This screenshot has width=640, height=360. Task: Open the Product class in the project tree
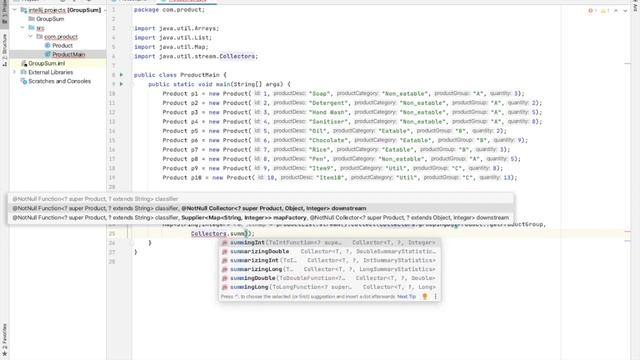pos(62,45)
